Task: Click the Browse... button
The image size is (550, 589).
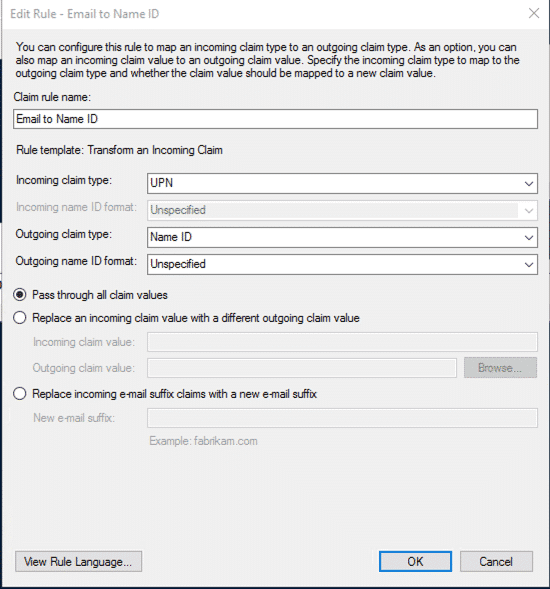Action: 500,368
